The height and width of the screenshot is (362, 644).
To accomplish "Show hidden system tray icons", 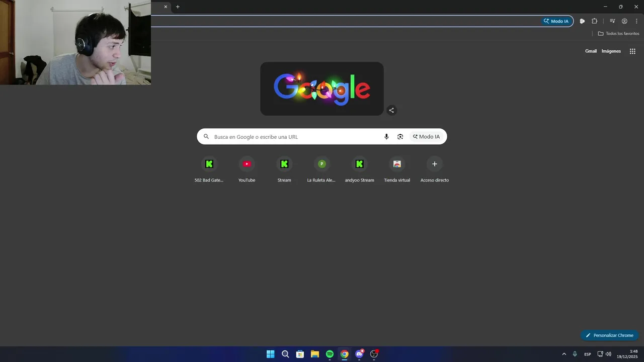I will pyautogui.click(x=564, y=354).
